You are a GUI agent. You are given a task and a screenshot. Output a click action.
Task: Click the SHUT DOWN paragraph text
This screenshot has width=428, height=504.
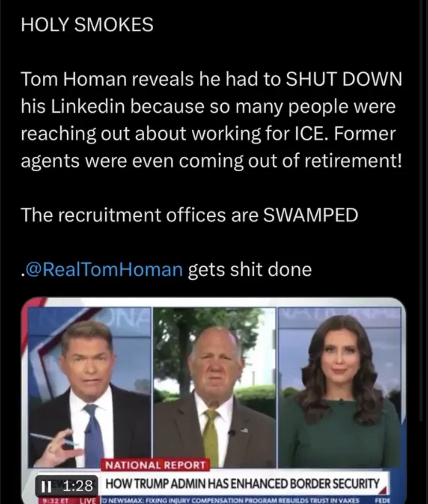(x=211, y=120)
